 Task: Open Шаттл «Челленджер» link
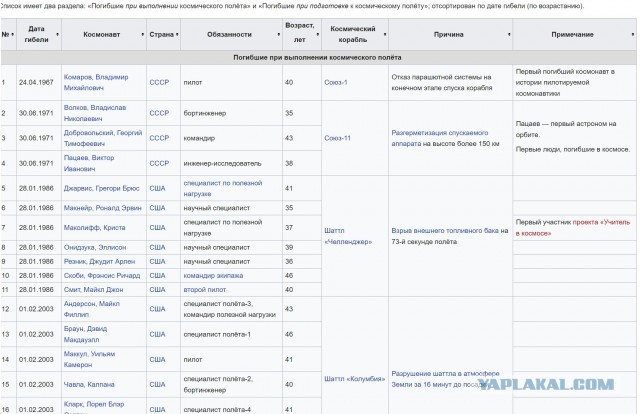pos(348,236)
